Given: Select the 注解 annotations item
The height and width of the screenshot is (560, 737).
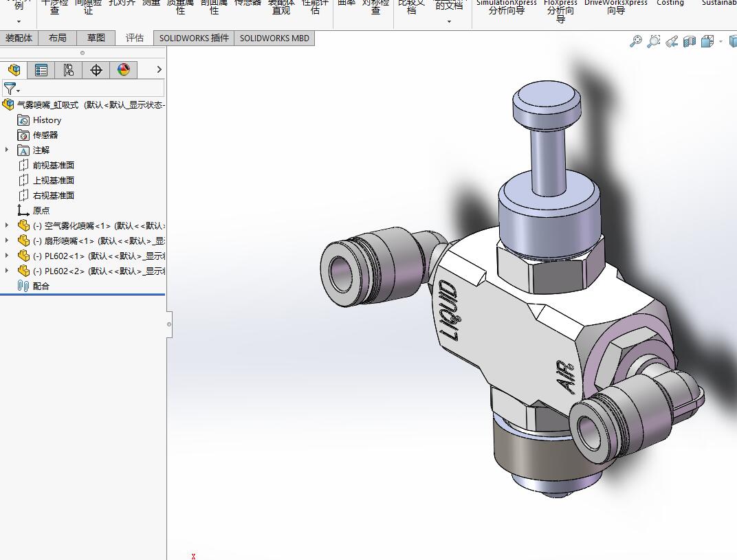Looking at the screenshot, I should [x=41, y=150].
